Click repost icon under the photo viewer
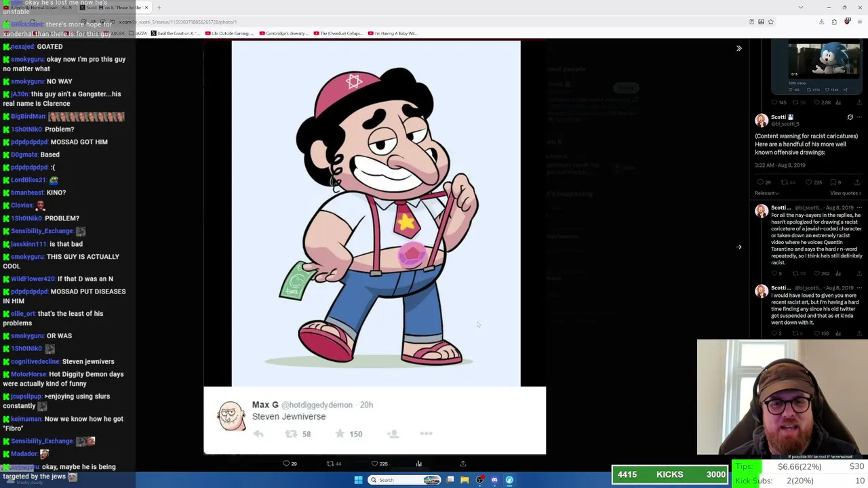 click(x=330, y=464)
